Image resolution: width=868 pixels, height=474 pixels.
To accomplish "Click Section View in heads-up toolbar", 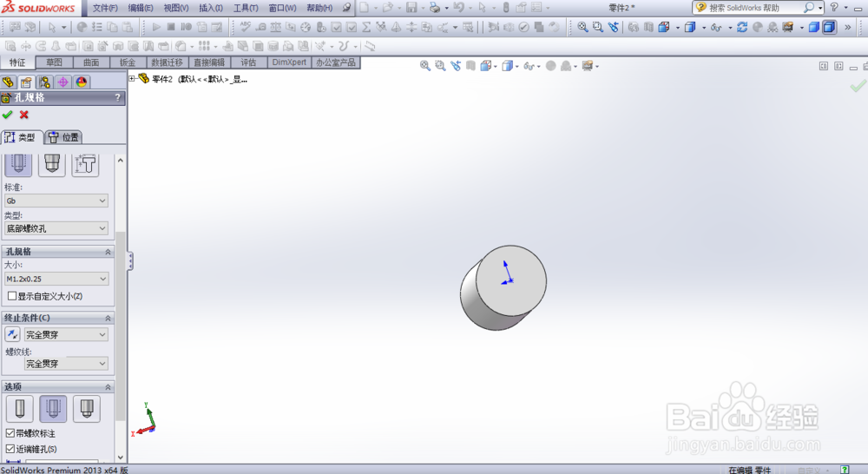I will (470, 66).
